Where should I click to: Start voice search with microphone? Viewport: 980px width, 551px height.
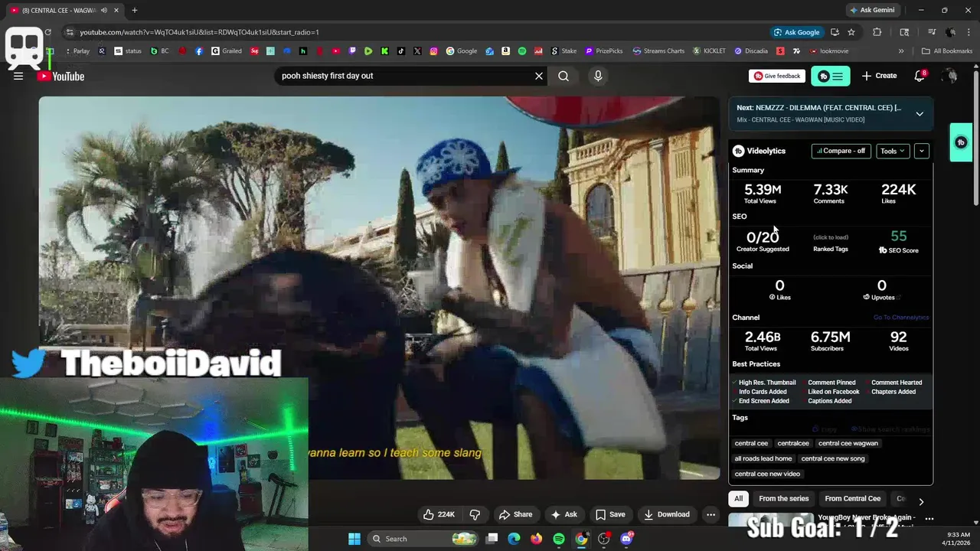point(598,76)
